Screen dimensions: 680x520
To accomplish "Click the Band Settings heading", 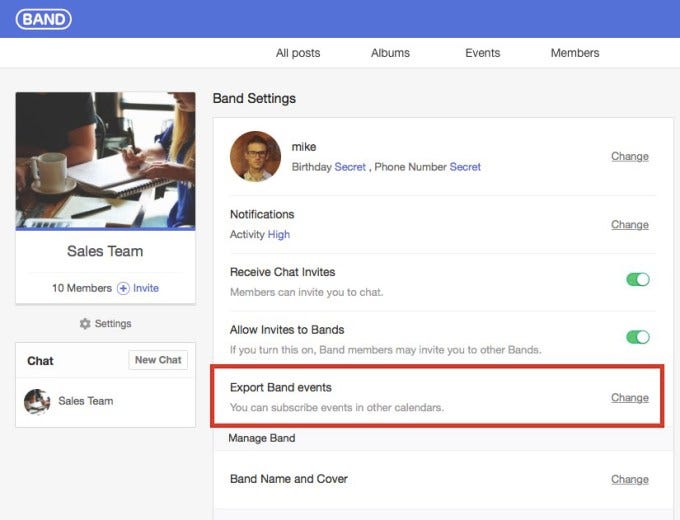I will [254, 98].
